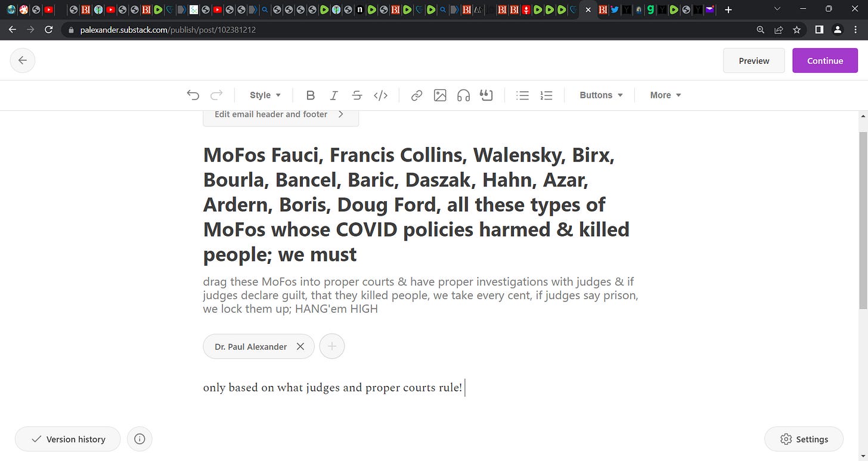Screen dimensions: 868x461
Task: Open the More dropdown
Action: (665, 95)
